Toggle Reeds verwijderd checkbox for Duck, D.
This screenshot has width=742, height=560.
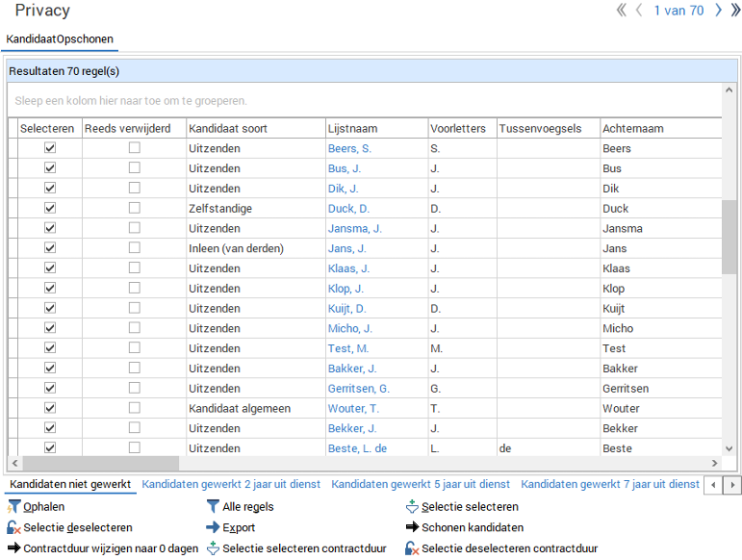pos(135,209)
